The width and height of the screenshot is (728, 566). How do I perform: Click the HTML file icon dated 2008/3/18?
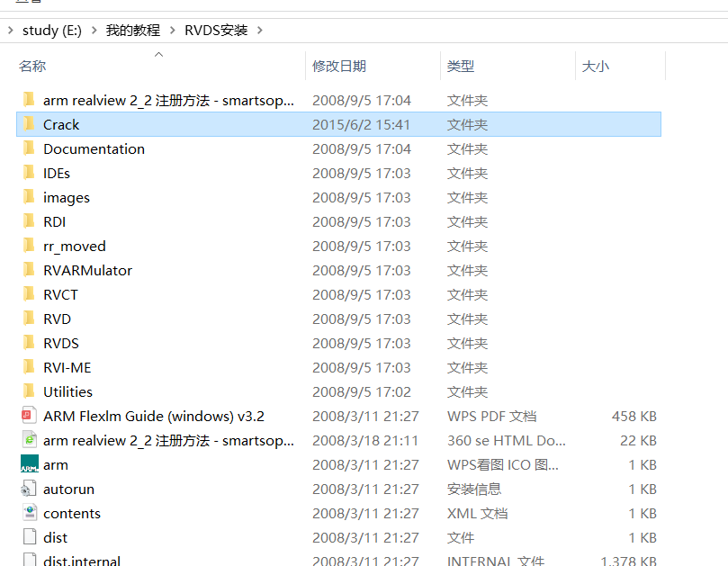point(30,440)
